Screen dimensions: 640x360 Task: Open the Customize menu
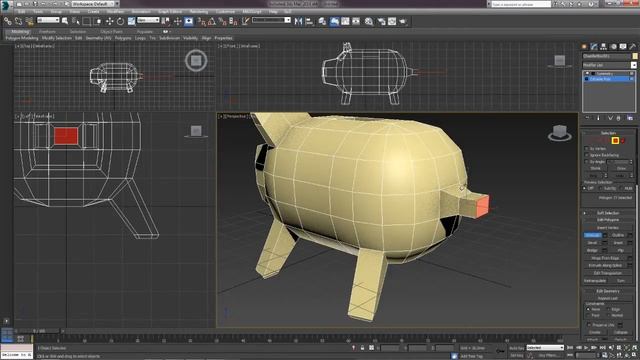point(225,11)
